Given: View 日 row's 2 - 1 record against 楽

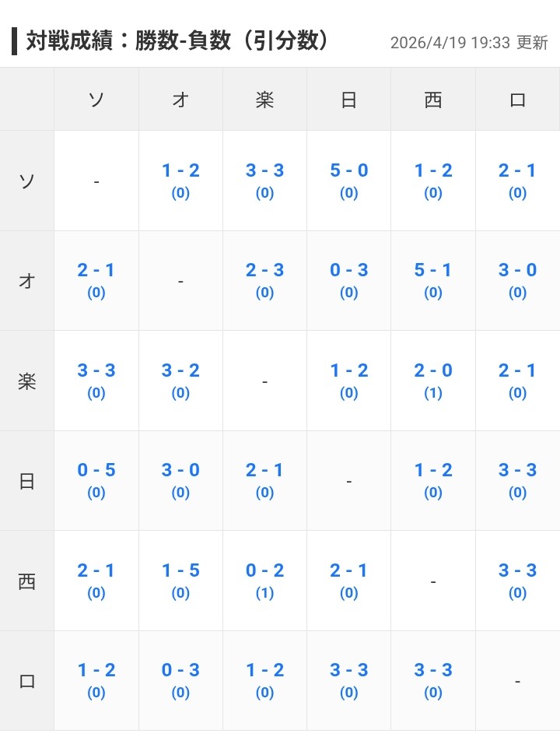Looking at the screenshot, I should pyautogui.click(x=264, y=479).
